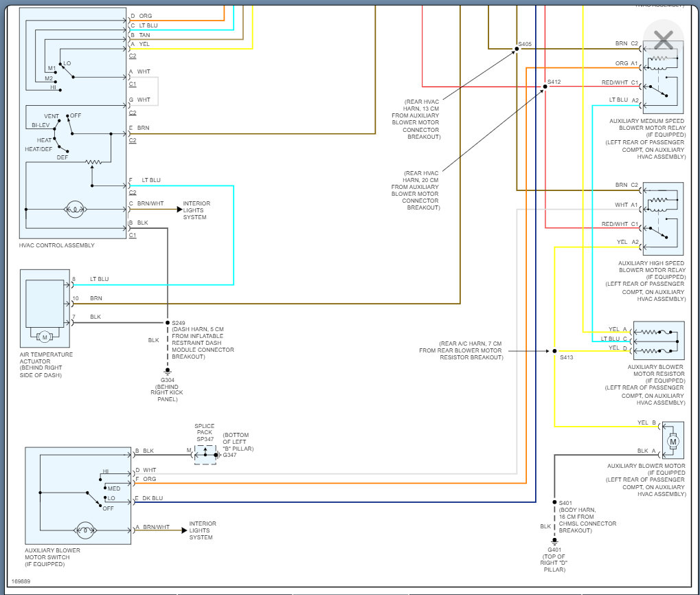Image resolution: width=700 pixels, height=595 pixels.
Task: Click the actuator pin 10 BRN label
Action: (87, 298)
